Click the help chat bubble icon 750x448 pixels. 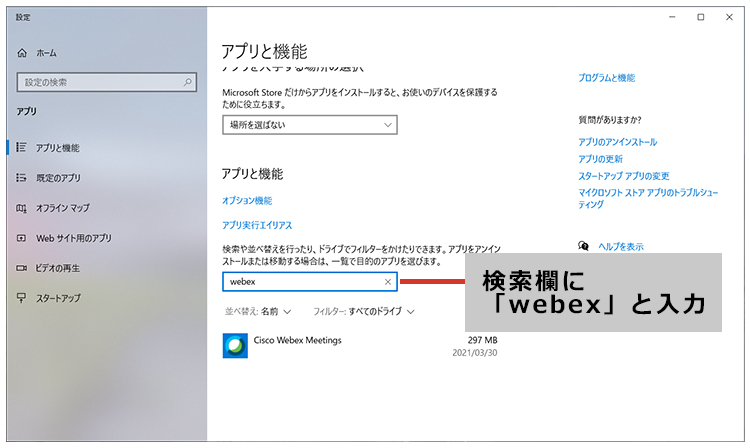click(x=583, y=246)
